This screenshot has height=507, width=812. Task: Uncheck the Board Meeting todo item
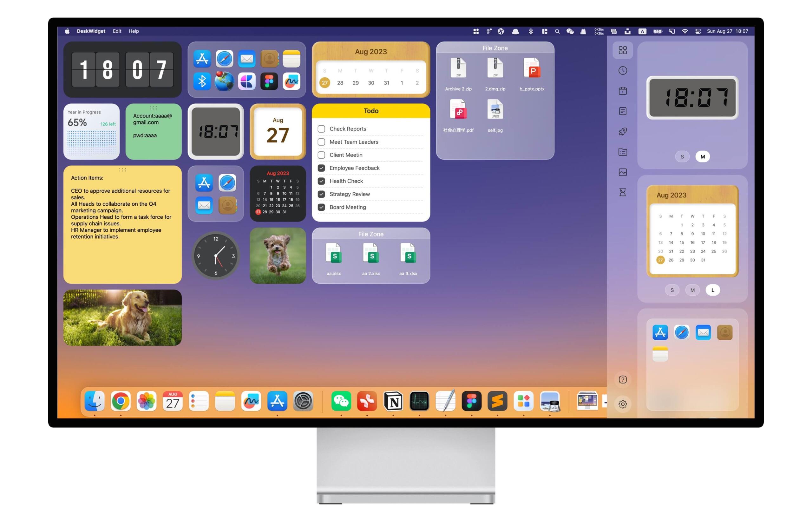[x=321, y=207]
